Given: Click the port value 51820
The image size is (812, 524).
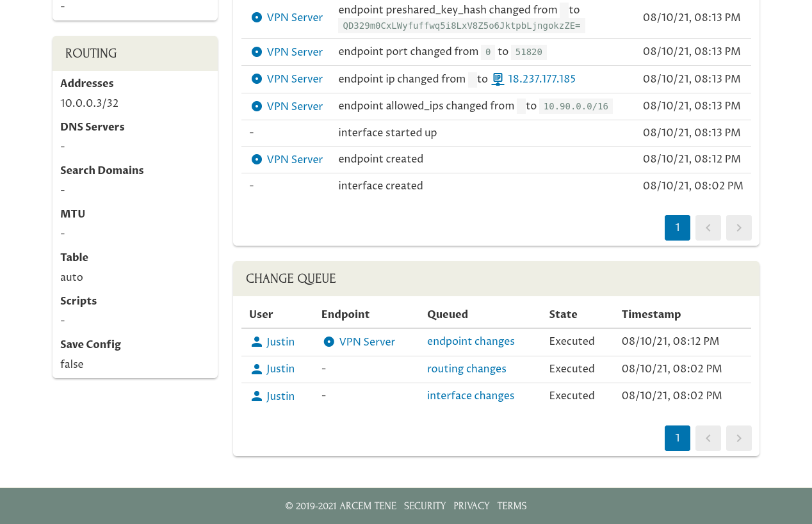Looking at the screenshot, I should point(529,52).
